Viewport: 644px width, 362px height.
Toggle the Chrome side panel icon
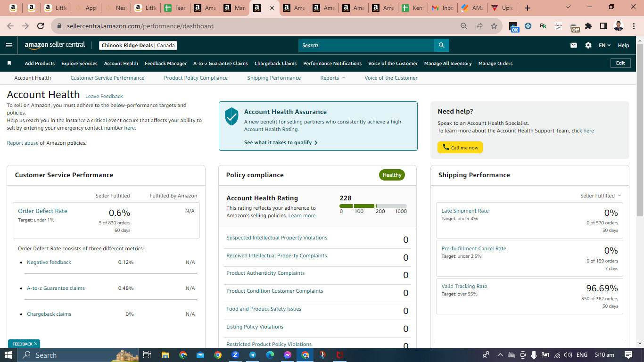click(x=603, y=26)
